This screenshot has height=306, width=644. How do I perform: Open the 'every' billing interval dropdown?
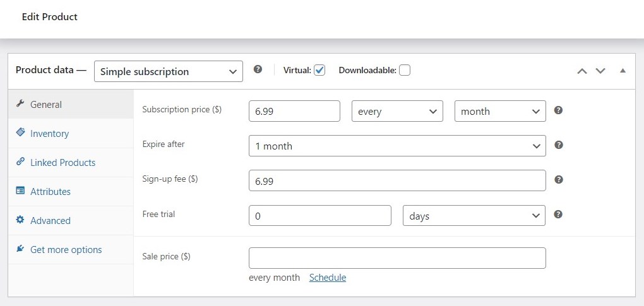point(397,111)
